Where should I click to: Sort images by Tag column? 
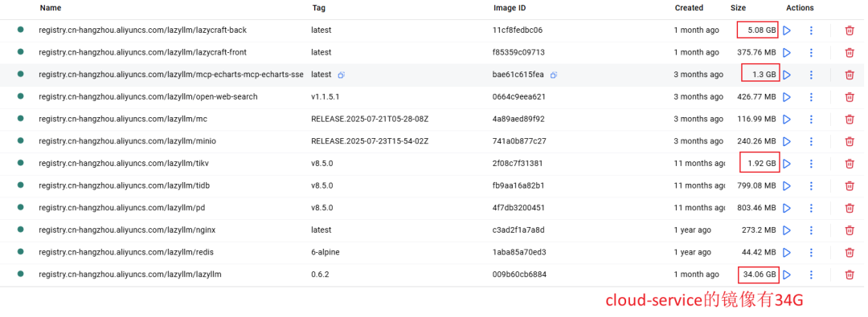(x=318, y=8)
